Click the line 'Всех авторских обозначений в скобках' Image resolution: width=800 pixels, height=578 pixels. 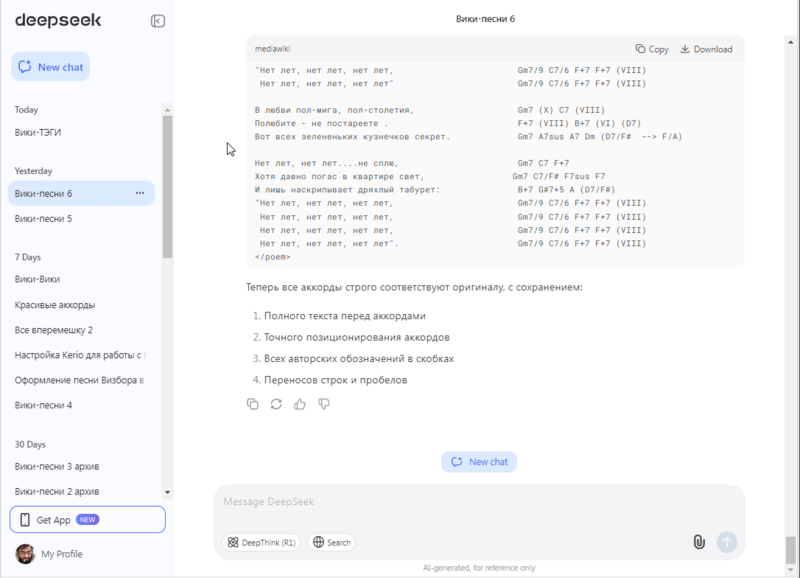pyautogui.click(x=359, y=359)
